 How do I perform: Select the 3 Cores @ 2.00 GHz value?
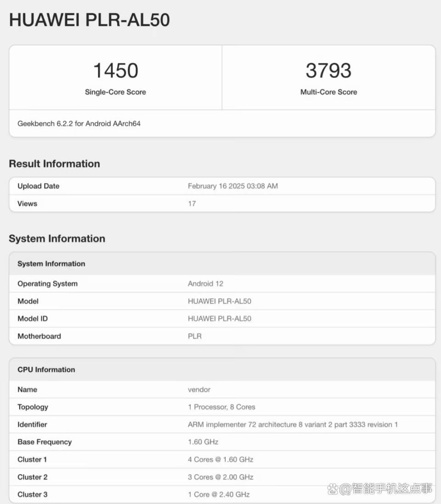tap(220, 477)
